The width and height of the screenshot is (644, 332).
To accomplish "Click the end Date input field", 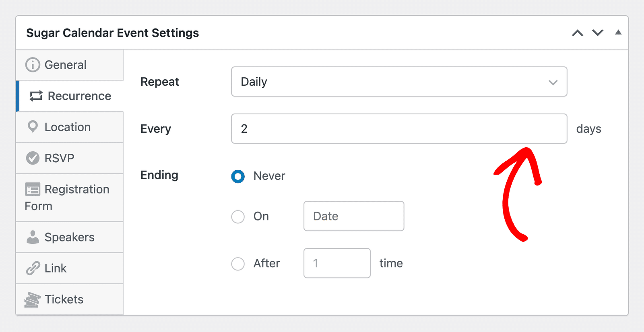I will tap(354, 216).
